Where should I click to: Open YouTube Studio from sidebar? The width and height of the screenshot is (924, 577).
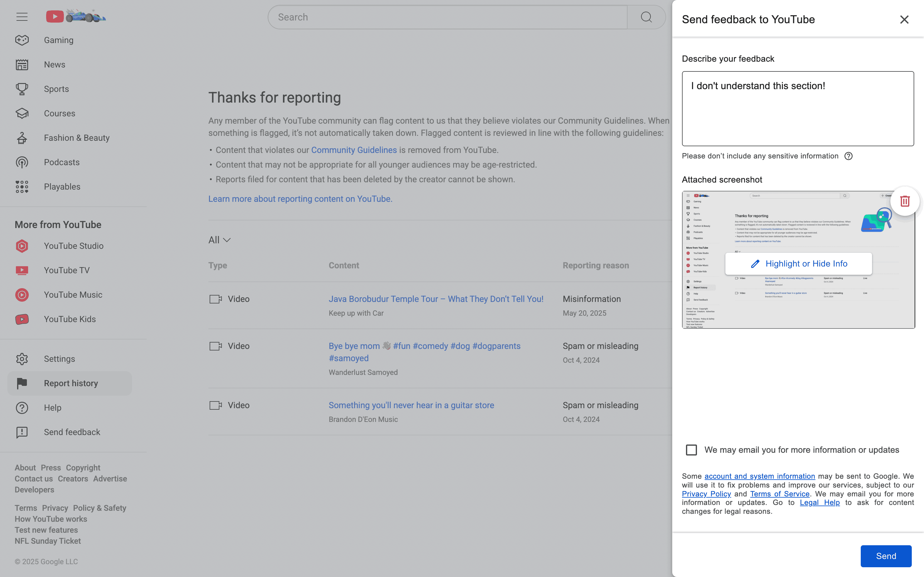(x=73, y=246)
